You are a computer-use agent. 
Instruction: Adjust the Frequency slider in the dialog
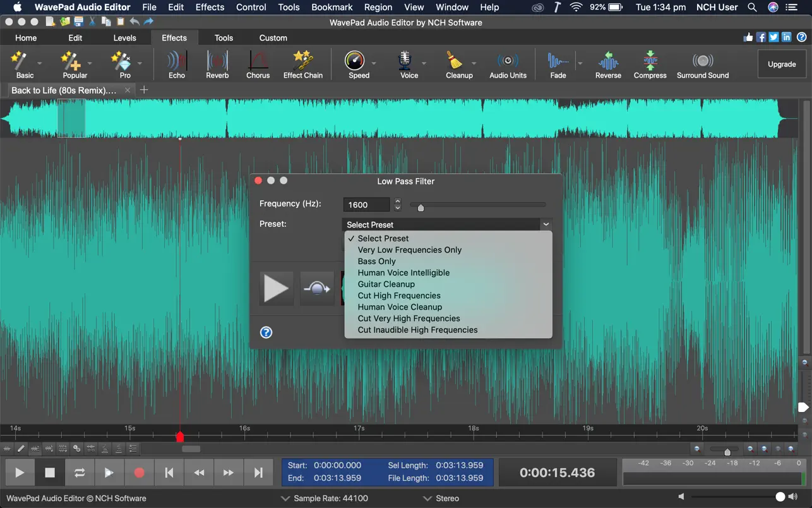[x=421, y=207]
